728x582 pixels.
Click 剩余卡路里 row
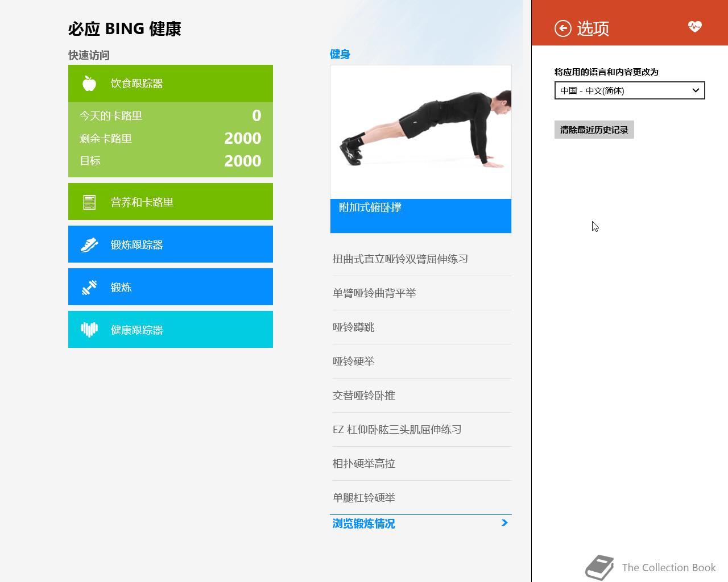click(x=171, y=138)
